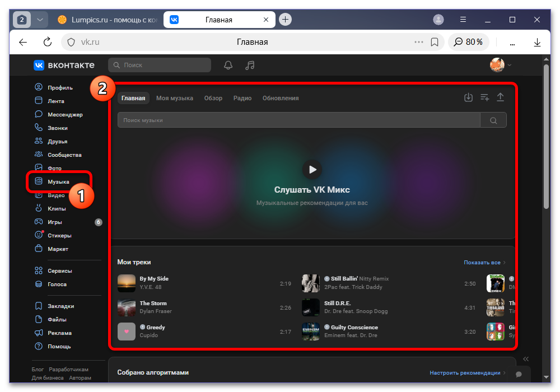The height and width of the screenshot is (392, 560).
Task: Select the Главная music tab
Action: pyautogui.click(x=133, y=98)
